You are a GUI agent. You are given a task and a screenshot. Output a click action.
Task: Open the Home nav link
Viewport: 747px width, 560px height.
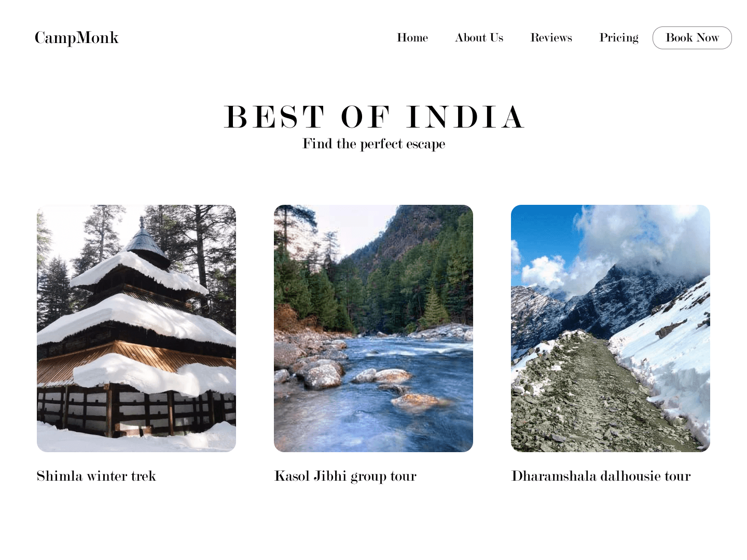tap(412, 38)
